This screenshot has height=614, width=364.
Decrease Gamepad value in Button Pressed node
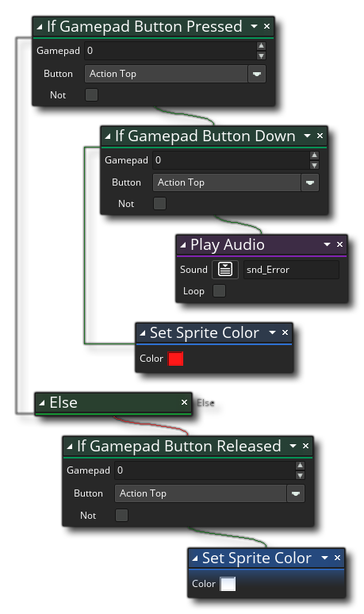(261, 56)
